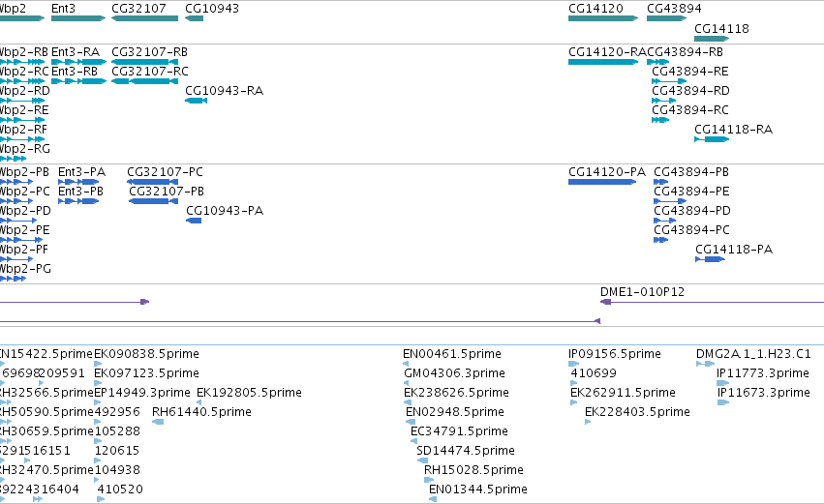Click the 492956 feature
The image size is (824, 504).
coord(98,422)
